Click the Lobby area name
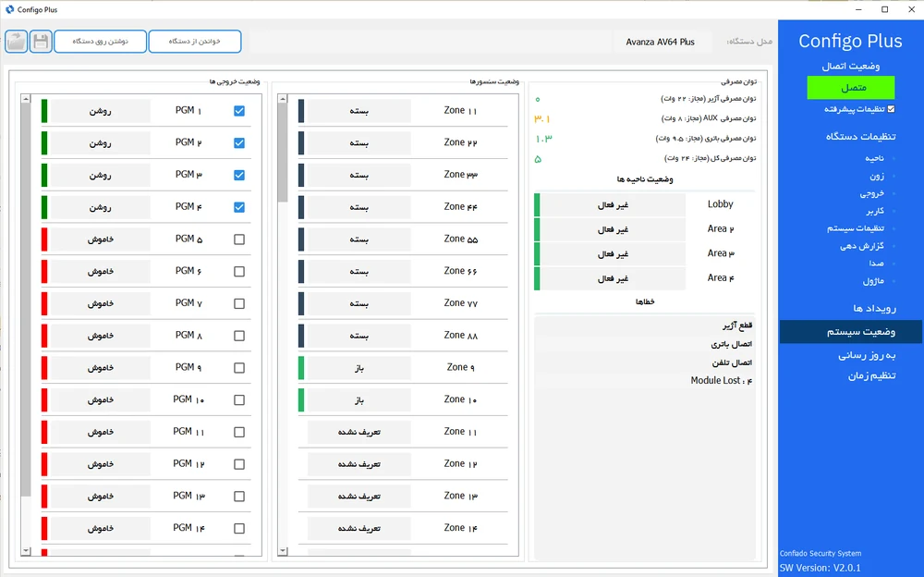This screenshot has height=577, width=924. coord(720,204)
